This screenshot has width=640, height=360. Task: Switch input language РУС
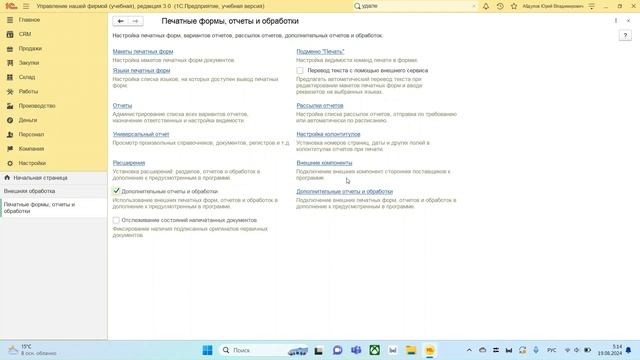[551, 350]
